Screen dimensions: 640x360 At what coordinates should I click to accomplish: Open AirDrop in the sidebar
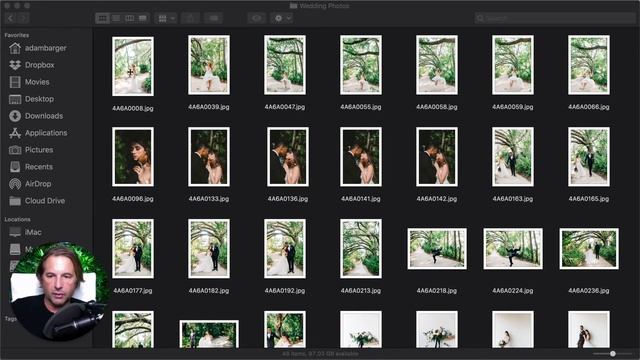coord(30,184)
